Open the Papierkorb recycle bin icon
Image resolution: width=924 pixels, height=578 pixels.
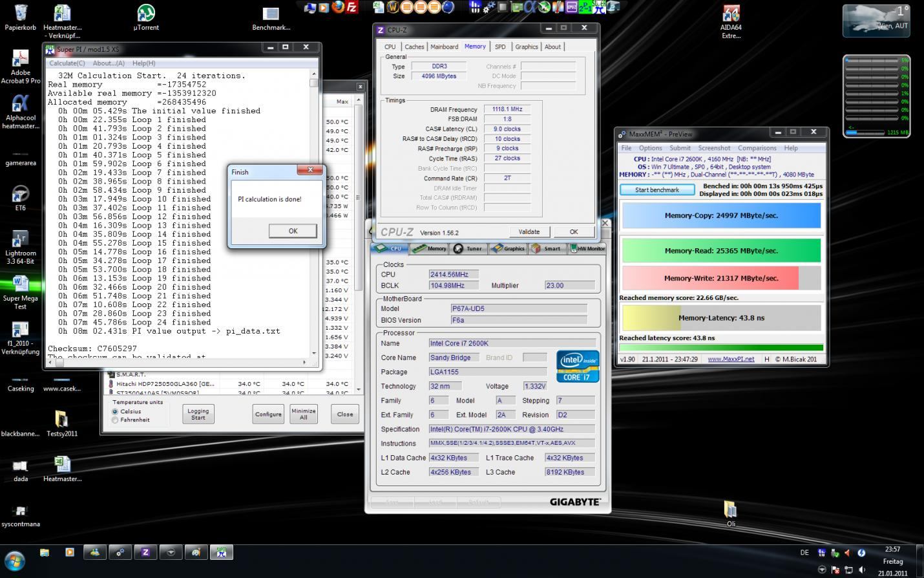[x=20, y=17]
